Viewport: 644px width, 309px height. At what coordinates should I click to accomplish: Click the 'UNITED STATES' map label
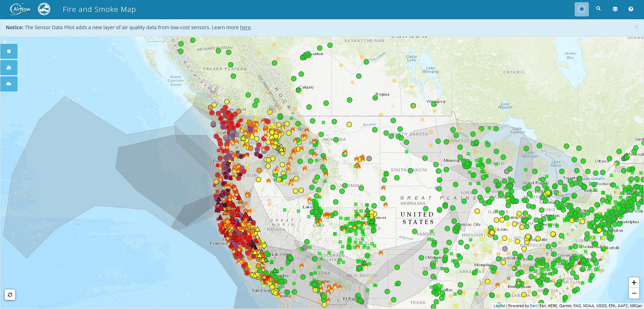pos(417,218)
